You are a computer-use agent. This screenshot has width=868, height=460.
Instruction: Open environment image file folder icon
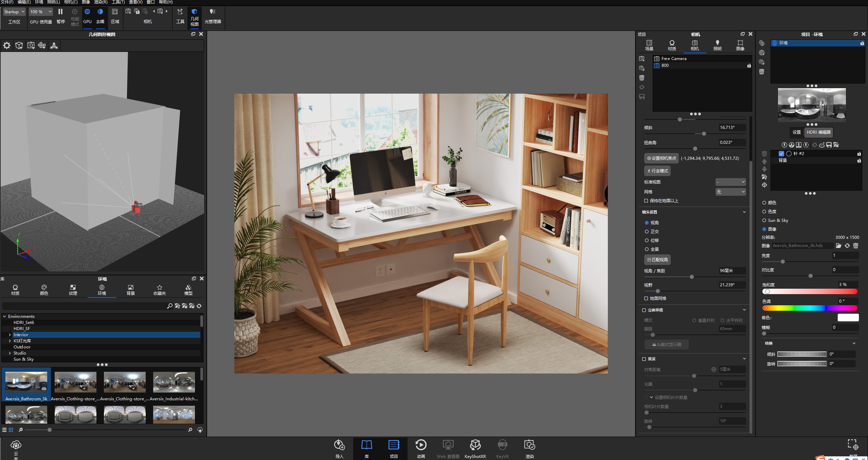coord(838,246)
